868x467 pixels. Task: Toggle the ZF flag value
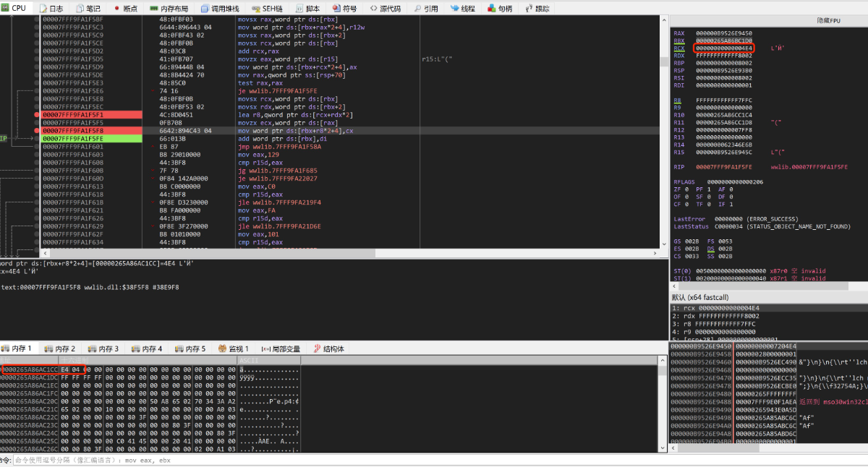click(x=688, y=189)
